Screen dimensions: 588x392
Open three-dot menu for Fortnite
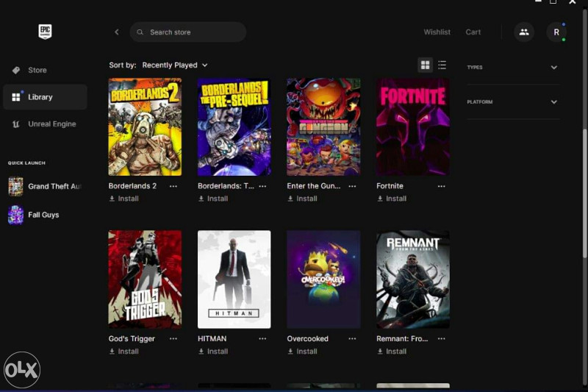click(x=441, y=186)
